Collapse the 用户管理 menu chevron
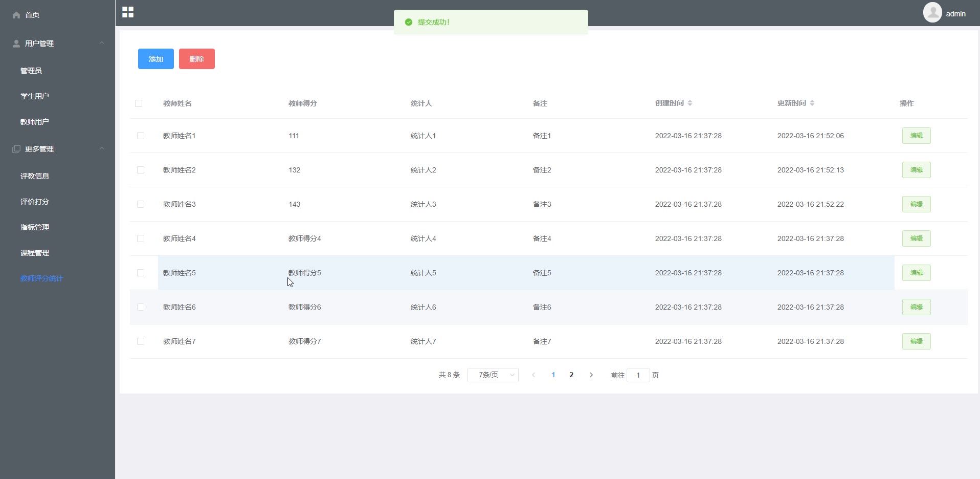This screenshot has height=479, width=980. 102,43
